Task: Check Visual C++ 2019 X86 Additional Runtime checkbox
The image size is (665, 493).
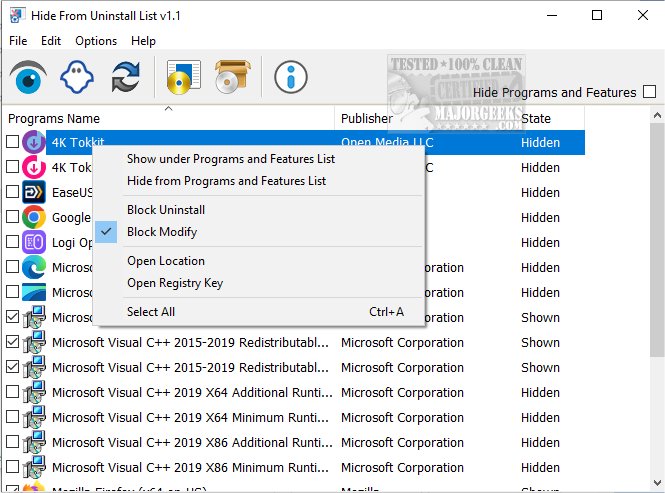Action: 13,442
